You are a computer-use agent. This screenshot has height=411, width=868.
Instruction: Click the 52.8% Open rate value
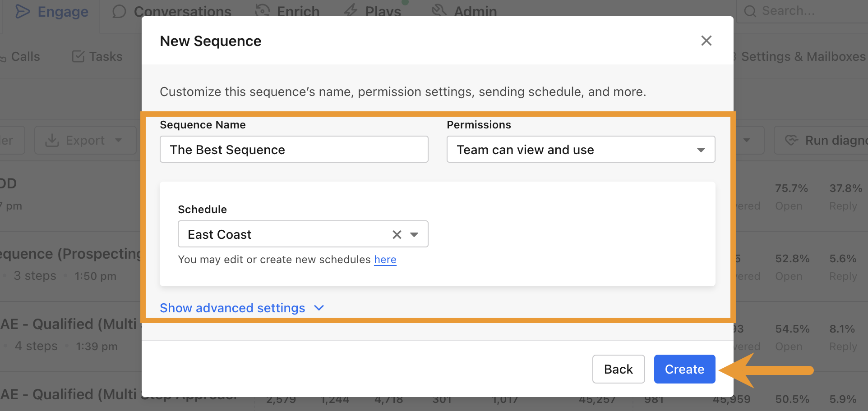click(x=792, y=259)
